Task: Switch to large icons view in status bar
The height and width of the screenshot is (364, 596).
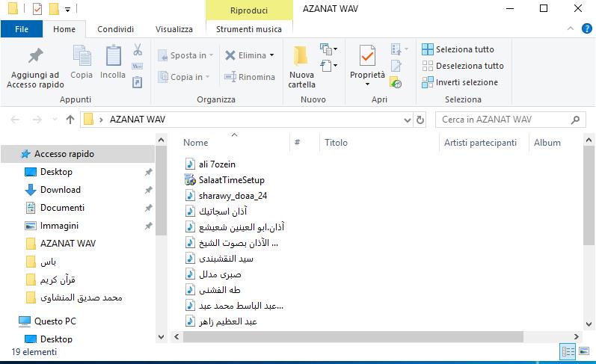Action: [585, 351]
